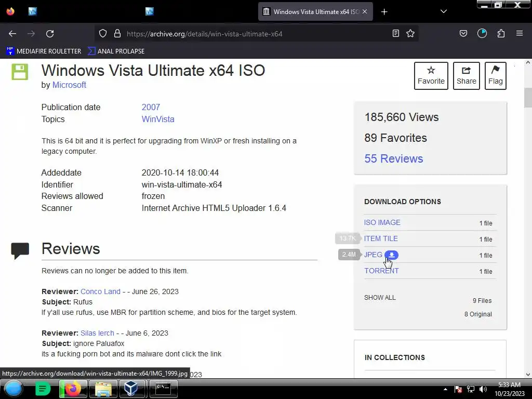Viewport: 532px width, 399px height.
Task: Open reviewer Silas lerch's profile
Action: coord(97,333)
